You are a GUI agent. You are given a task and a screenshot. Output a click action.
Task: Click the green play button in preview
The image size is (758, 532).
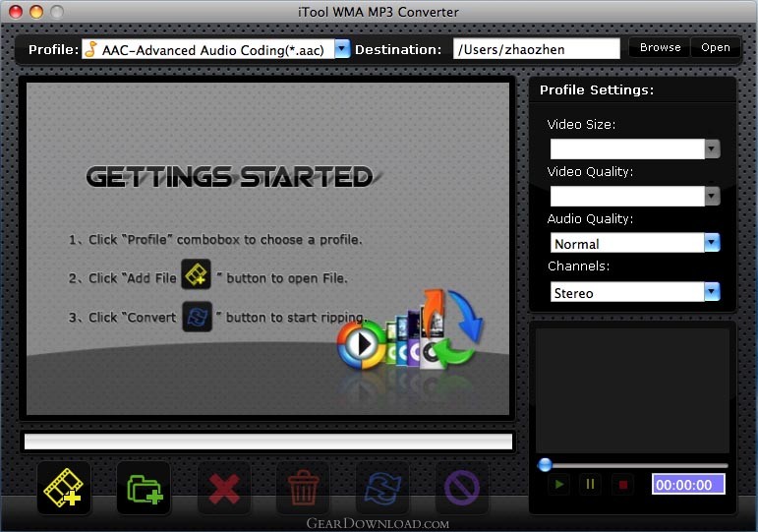pos(559,484)
